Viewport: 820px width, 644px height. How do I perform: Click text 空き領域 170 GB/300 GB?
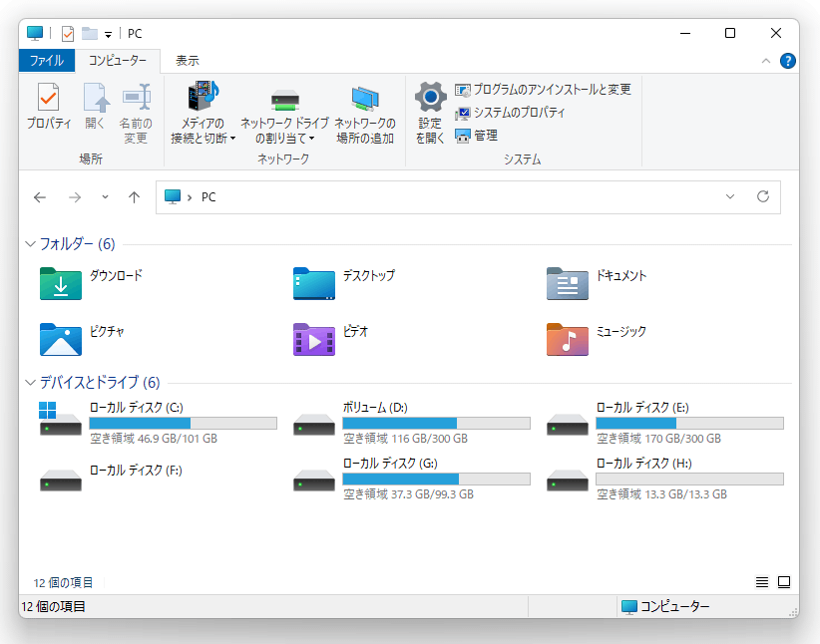tap(659, 439)
